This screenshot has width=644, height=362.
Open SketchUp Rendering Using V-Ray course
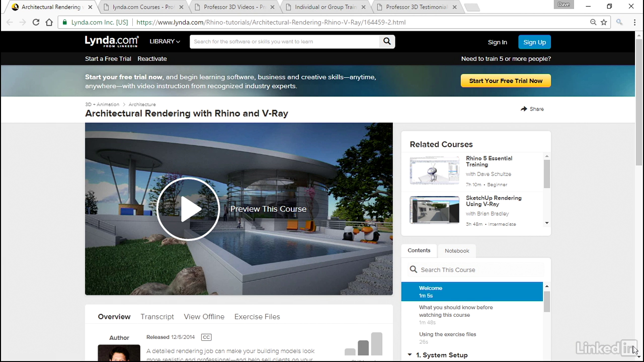tap(494, 201)
